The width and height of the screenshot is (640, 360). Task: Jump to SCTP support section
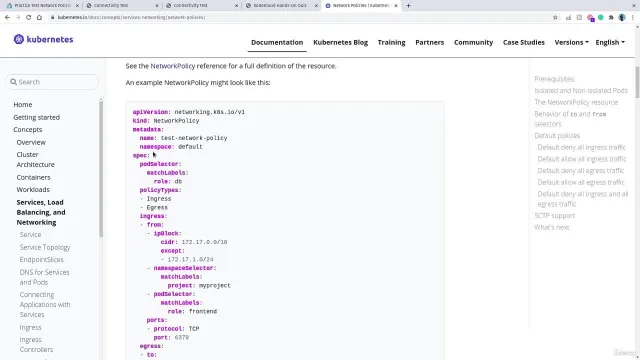click(554, 216)
